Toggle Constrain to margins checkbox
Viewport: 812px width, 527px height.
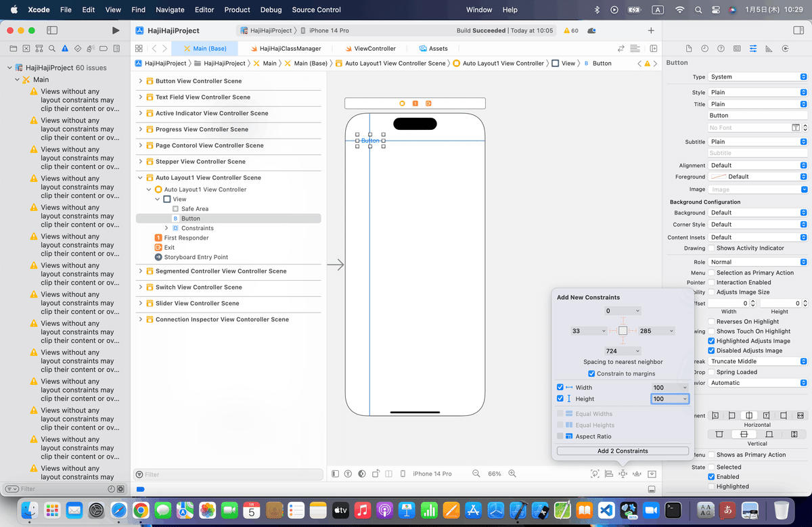(591, 373)
